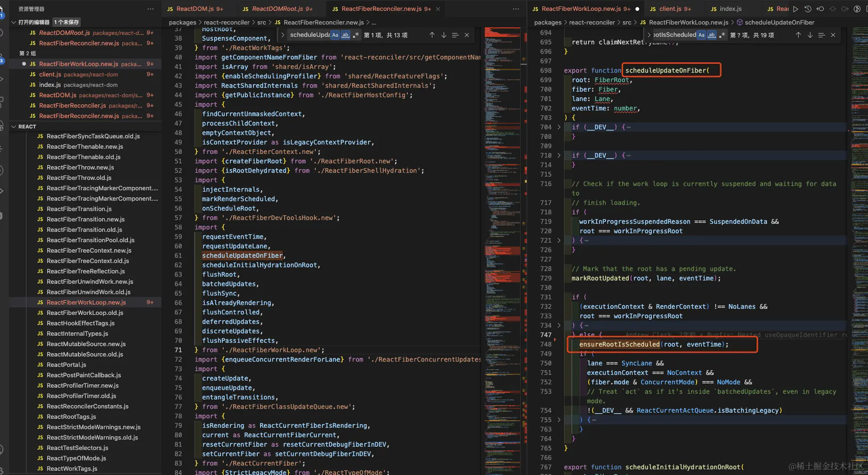Click the breadcrumb ellipsis in the left editor
868x475 pixels.
click(374, 22)
